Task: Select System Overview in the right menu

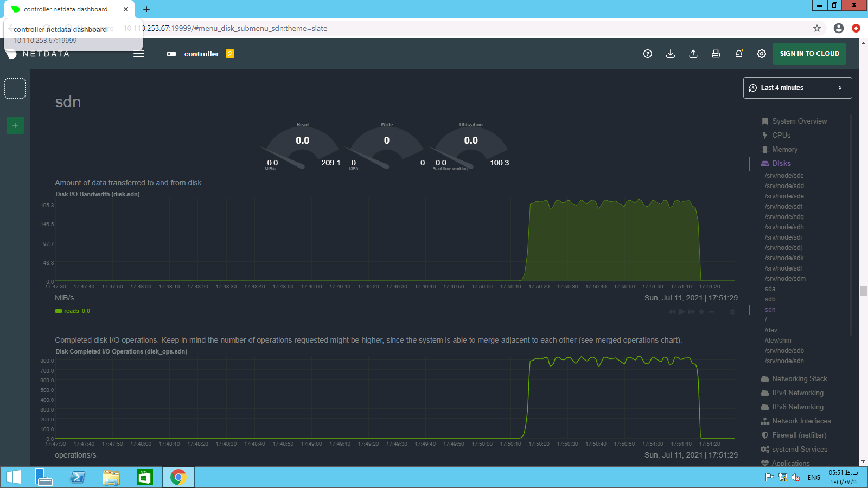Action: click(x=799, y=121)
